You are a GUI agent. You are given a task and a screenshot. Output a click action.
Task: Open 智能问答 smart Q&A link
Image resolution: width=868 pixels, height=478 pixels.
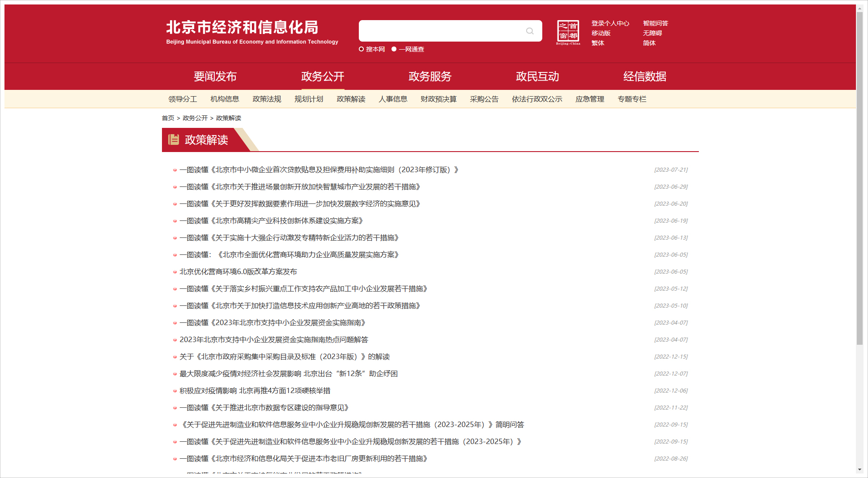tap(655, 23)
